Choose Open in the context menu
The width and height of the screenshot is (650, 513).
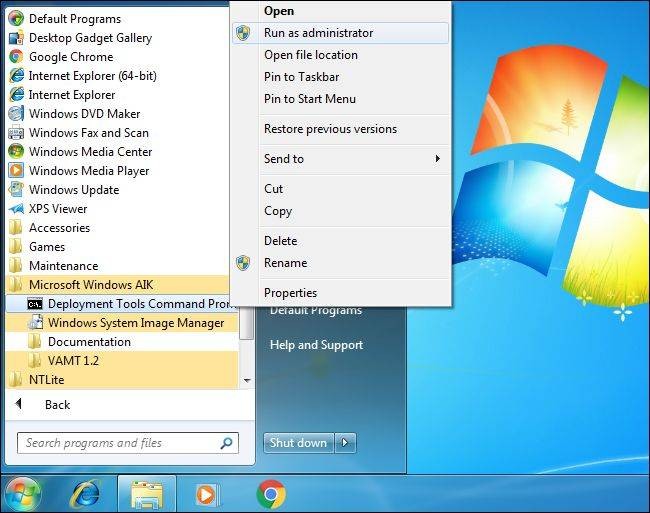click(x=341, y=11)
